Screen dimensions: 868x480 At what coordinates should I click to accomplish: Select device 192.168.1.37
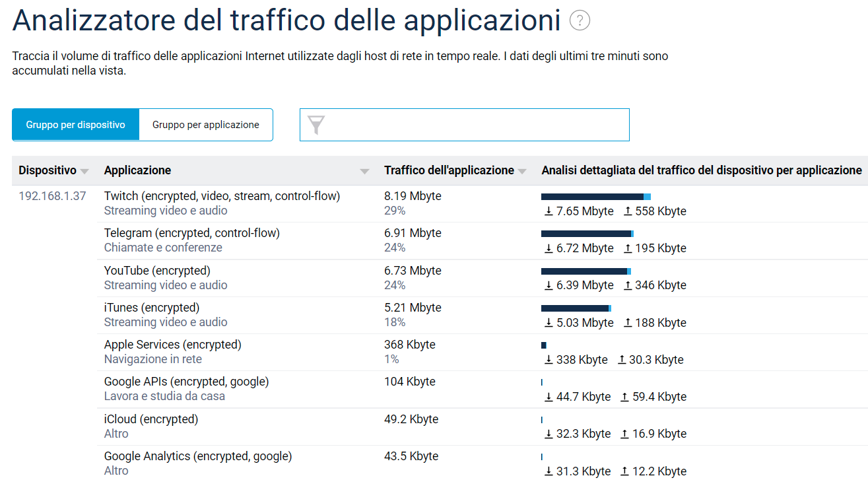click(x=52, y=196)
